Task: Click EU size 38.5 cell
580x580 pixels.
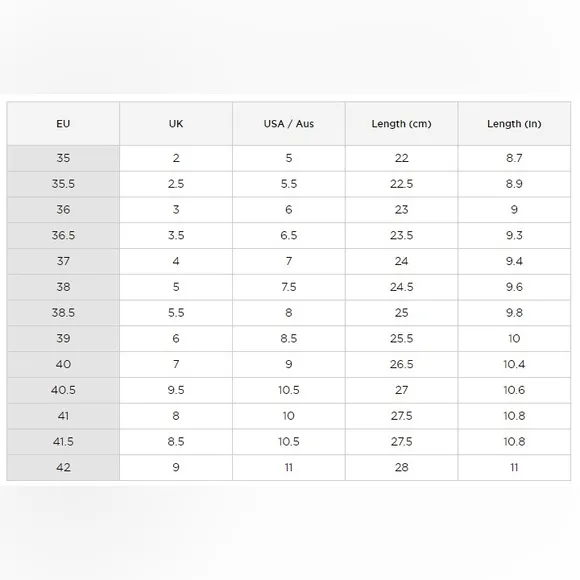Action: [x=63, y=313]
